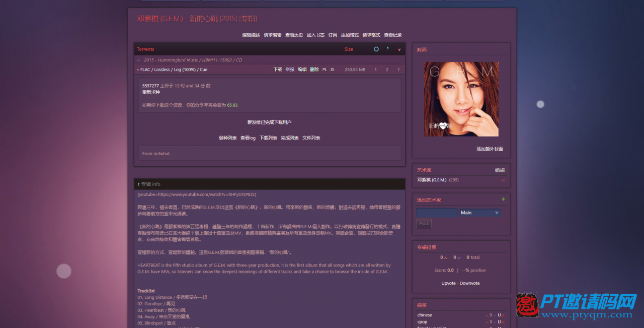The height and width of the screenshot is (328, 644).
Task: Click the Size column header
Action: 349,49
